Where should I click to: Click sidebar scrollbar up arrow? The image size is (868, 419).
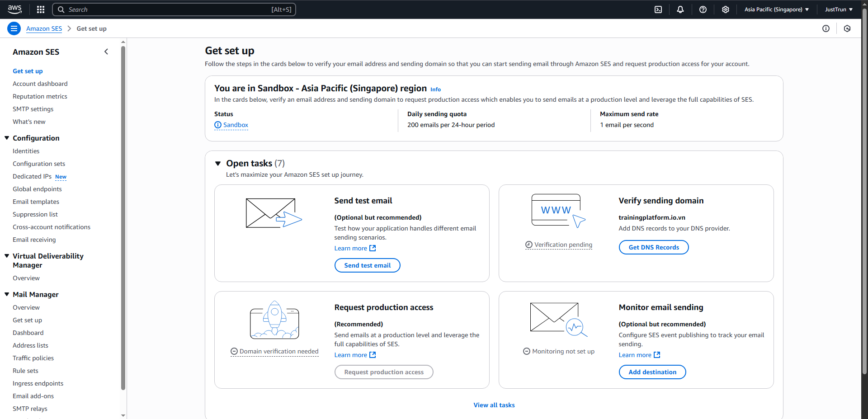coord(123,42)
